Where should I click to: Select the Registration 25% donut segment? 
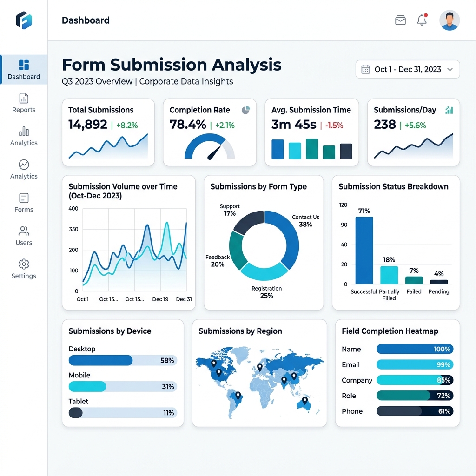(x=264, y=272)
